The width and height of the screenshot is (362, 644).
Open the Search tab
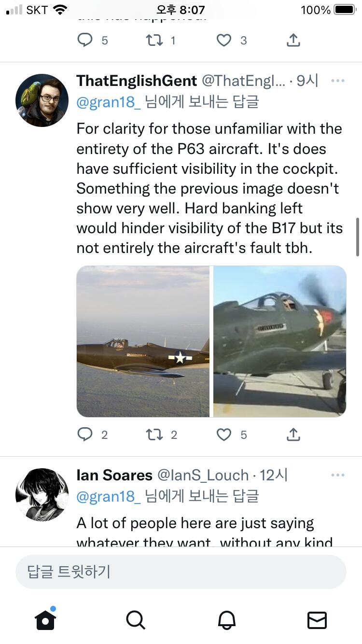(x=136, y=619)
